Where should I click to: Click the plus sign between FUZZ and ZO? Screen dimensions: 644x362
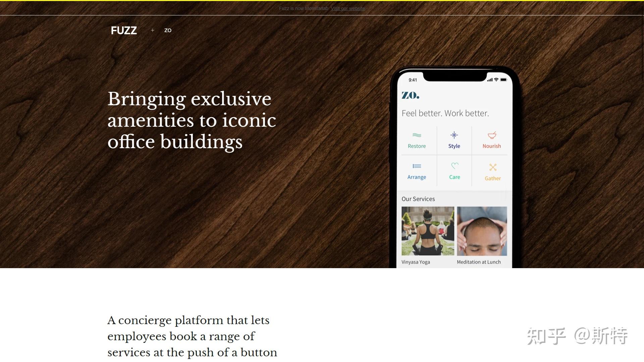pyautogui.click(x=153, y=30)
